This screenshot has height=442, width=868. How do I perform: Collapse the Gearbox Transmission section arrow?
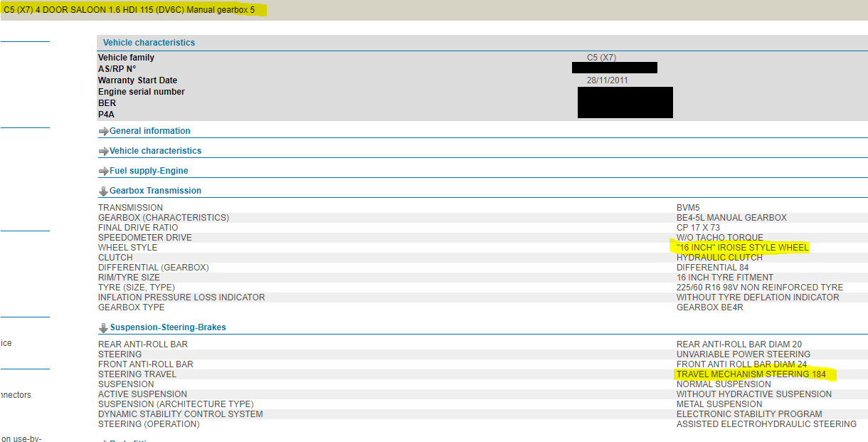(103, 191)
